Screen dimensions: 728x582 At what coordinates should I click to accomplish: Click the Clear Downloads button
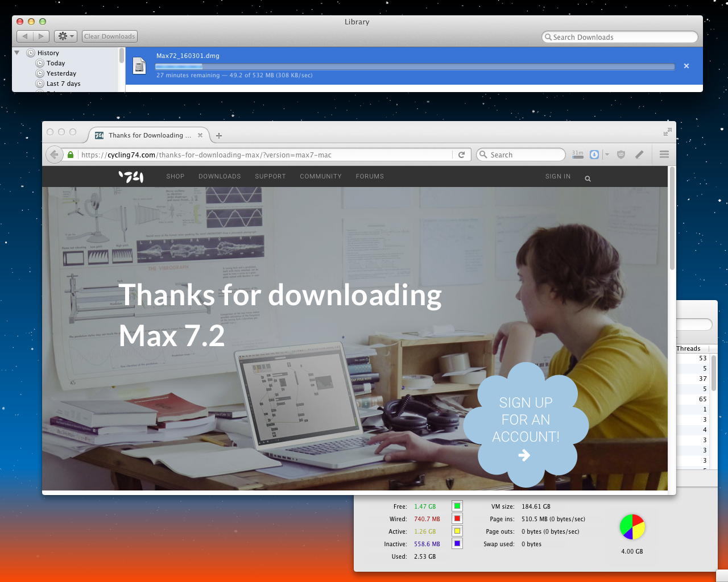coord(110,36)
